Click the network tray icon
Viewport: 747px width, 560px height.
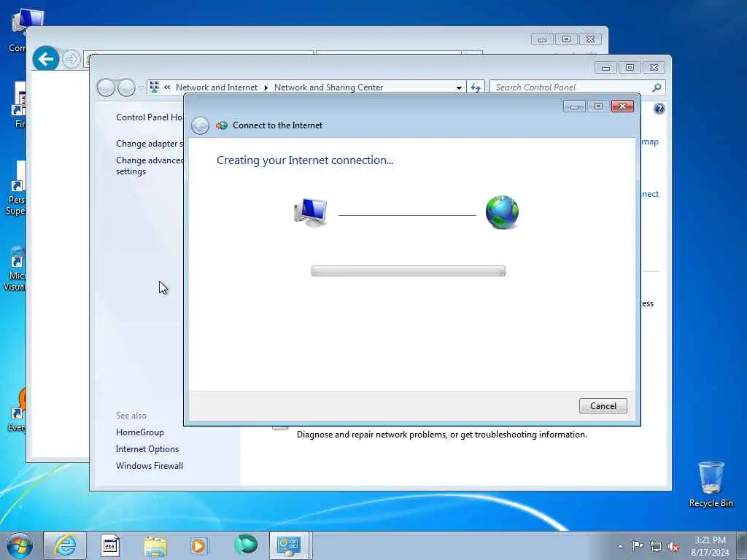click(656, 547)
